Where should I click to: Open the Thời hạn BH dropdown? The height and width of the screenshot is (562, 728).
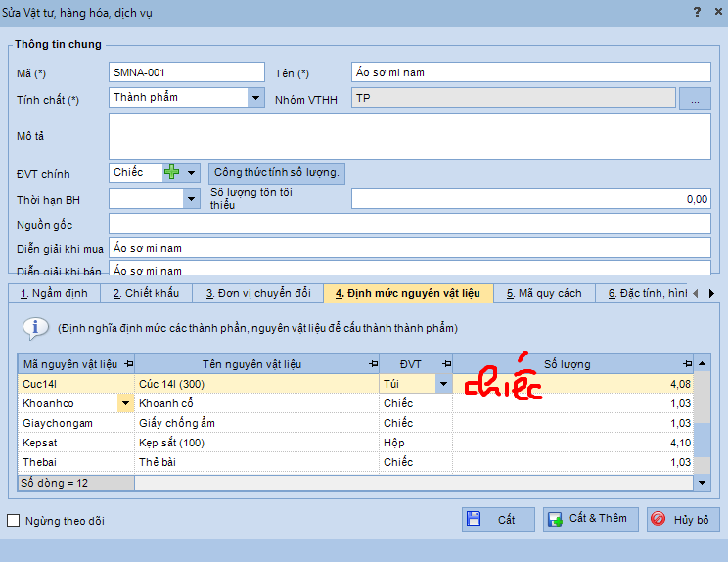click(191, 199)
